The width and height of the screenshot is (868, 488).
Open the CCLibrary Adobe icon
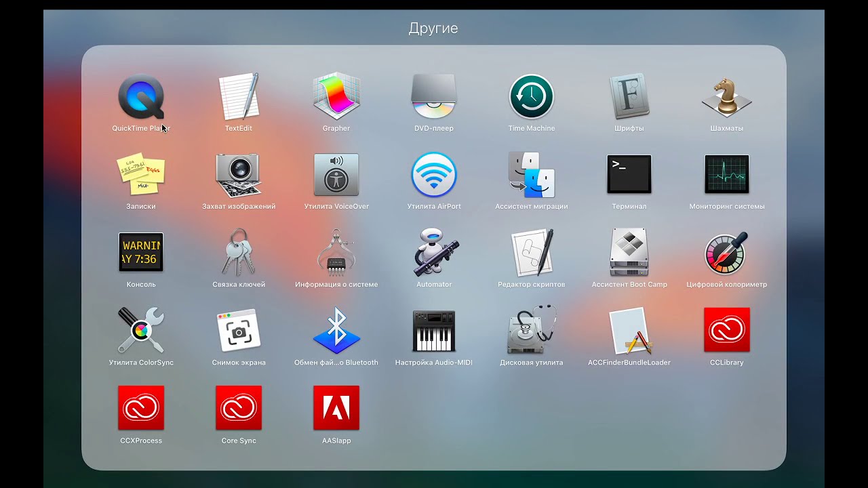[727, 330]
